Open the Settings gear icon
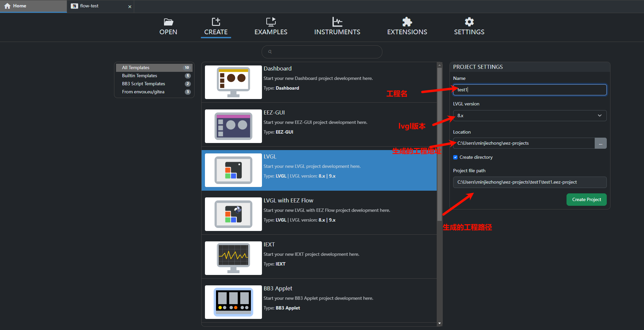Viewport: 644px width, 330px height. coord(469,22)
